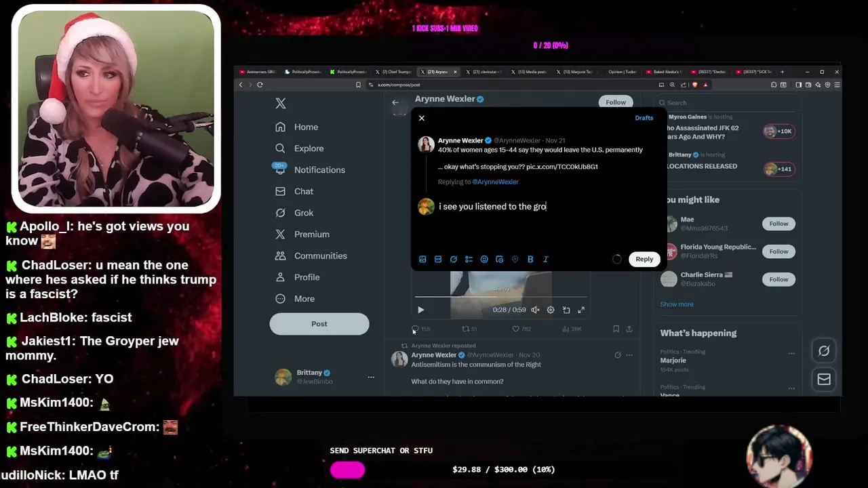Share the video tweet
Viewport: 868px width, 488px height.
(x=629, y=329)
